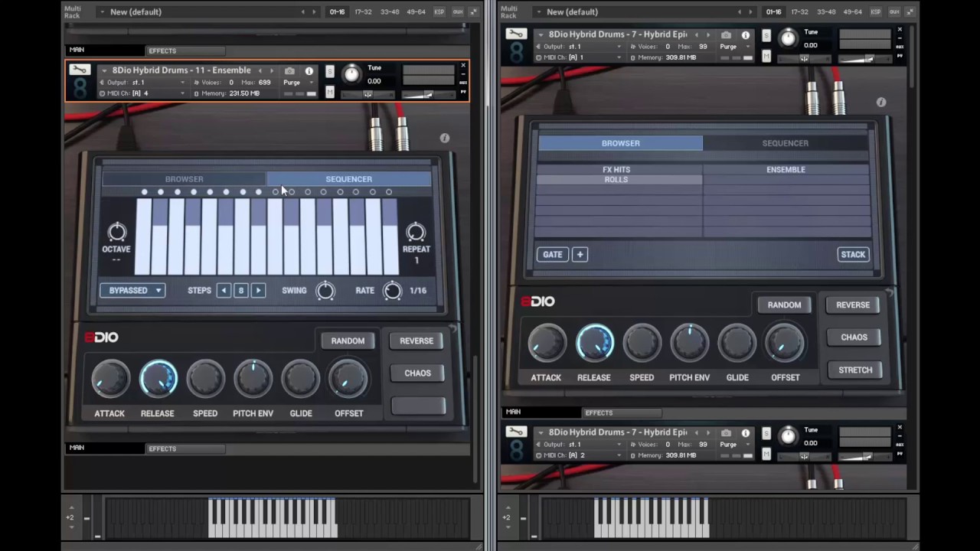
Task: Solo the Ensemble instrument
Action: click(x=329, y=71)
